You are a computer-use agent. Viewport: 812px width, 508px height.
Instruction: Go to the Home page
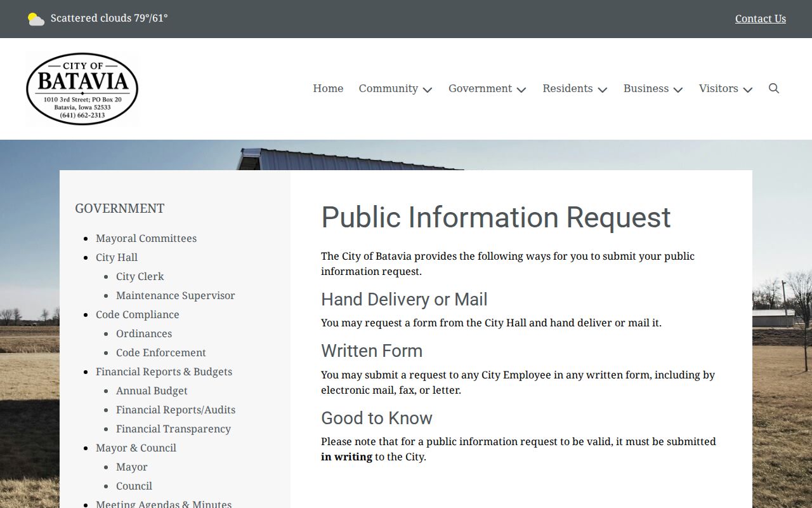pos(328,88)
